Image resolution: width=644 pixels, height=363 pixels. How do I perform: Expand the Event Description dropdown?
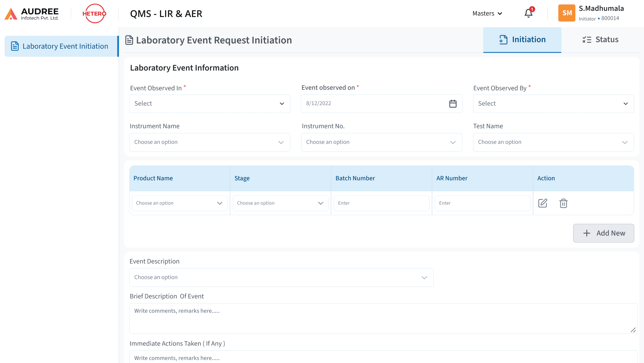click(281, 277)
